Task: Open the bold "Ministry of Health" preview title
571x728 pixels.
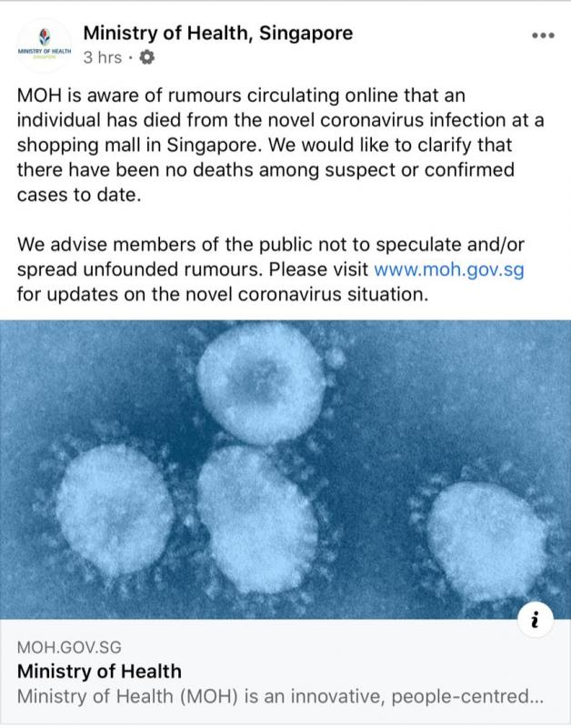Action: (100, 672)
